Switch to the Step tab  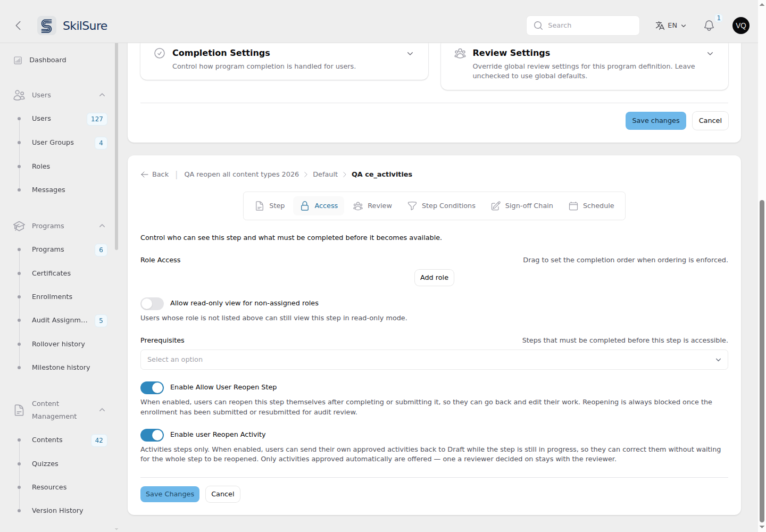click(270, 206)
